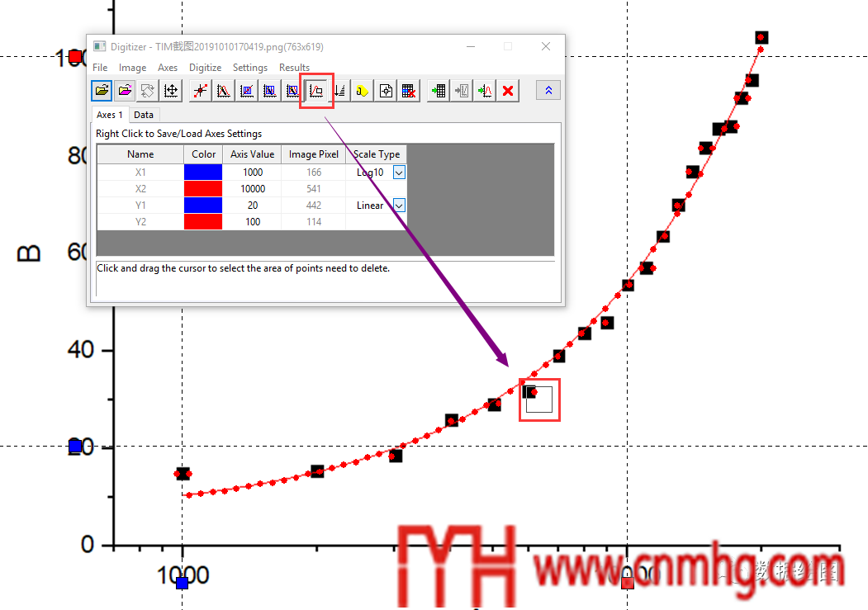Click the blue color swatch for X1
The width and height of the screenshot is (868, 610).
point(203,173)
